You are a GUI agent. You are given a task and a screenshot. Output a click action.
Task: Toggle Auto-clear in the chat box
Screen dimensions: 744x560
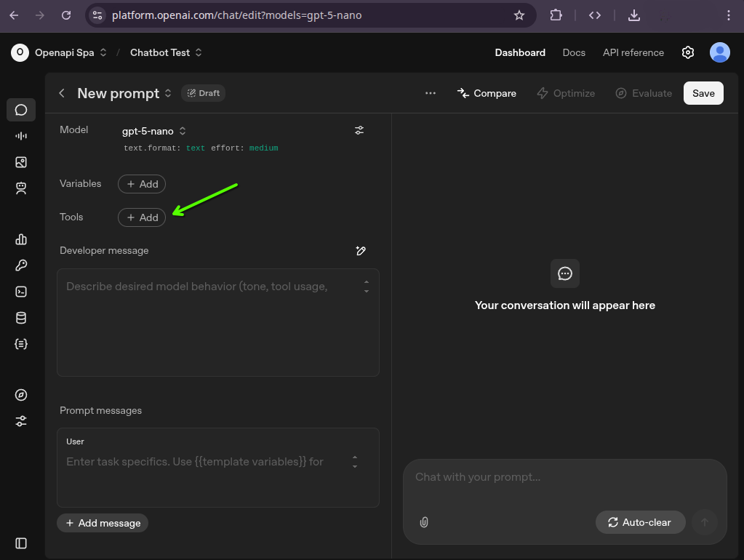pos(640,522)
